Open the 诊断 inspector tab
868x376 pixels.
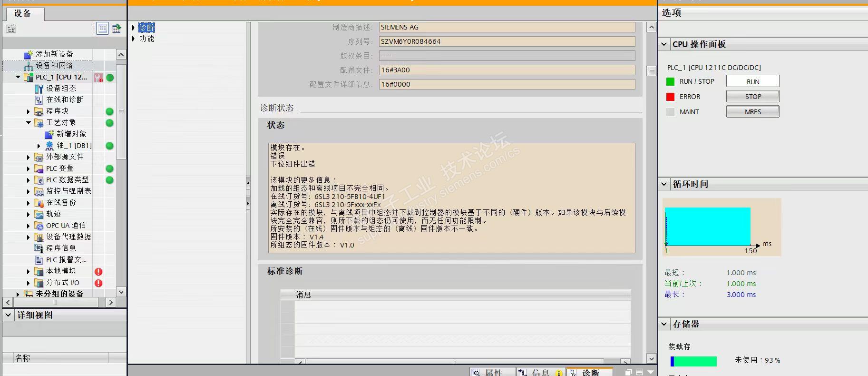click(590, 372)
